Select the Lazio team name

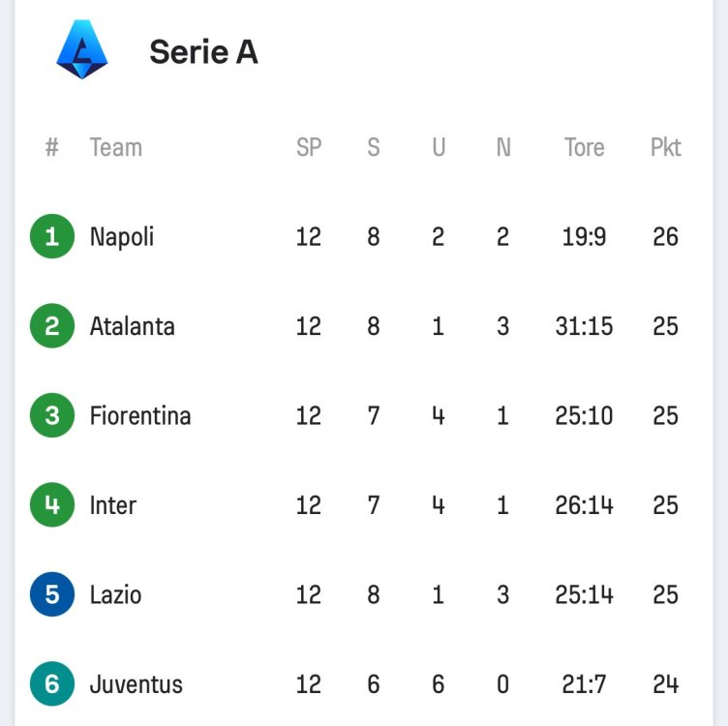tap(116, 594)
